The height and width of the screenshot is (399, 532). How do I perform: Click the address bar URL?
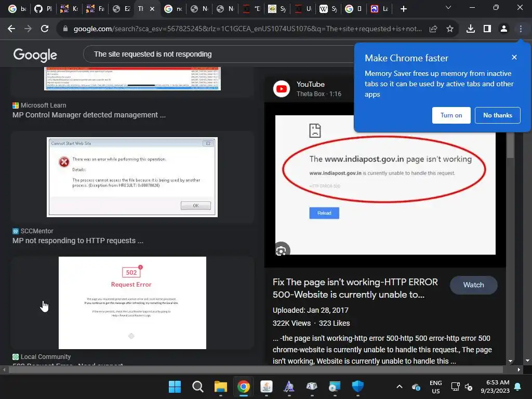coord(248,29)
